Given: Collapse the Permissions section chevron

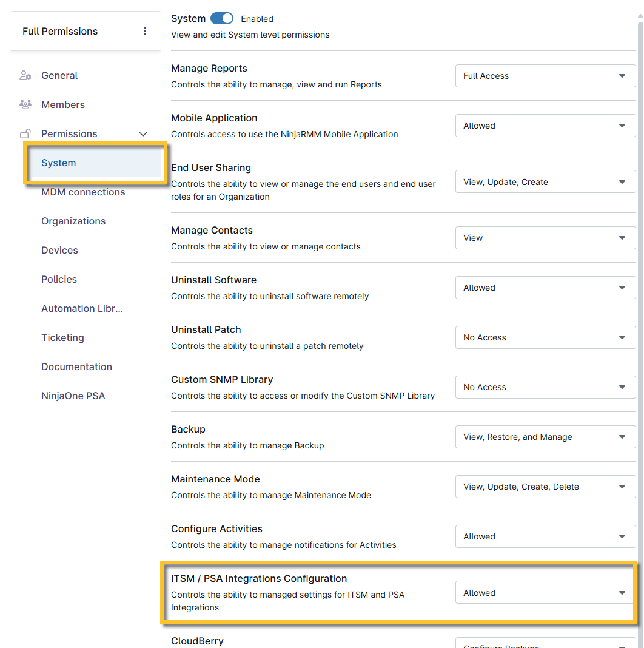Looking at the screenshot, I should click(143, 134).
